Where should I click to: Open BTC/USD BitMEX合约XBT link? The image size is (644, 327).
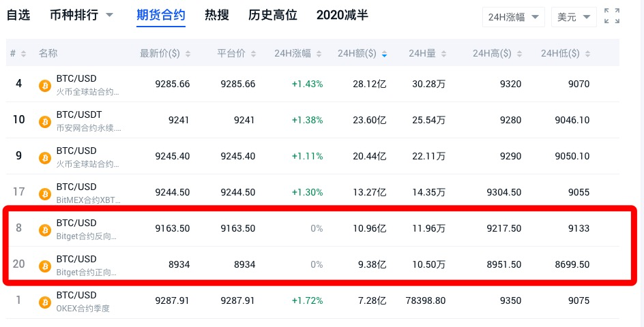(x=89, y=193)
